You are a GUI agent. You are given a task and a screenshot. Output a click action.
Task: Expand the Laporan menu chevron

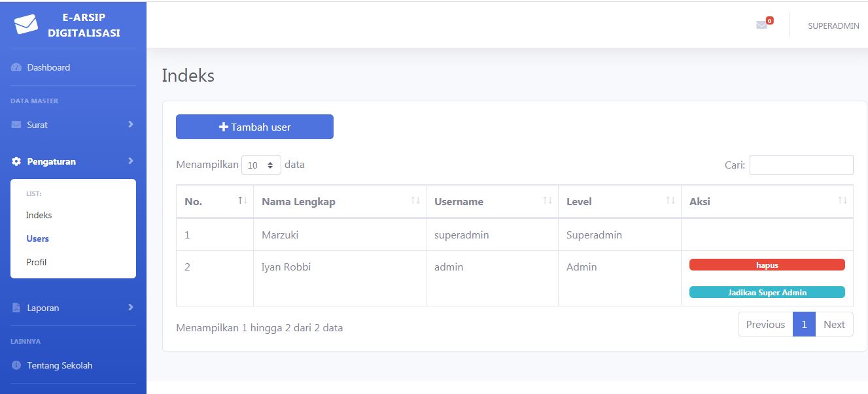131,307
